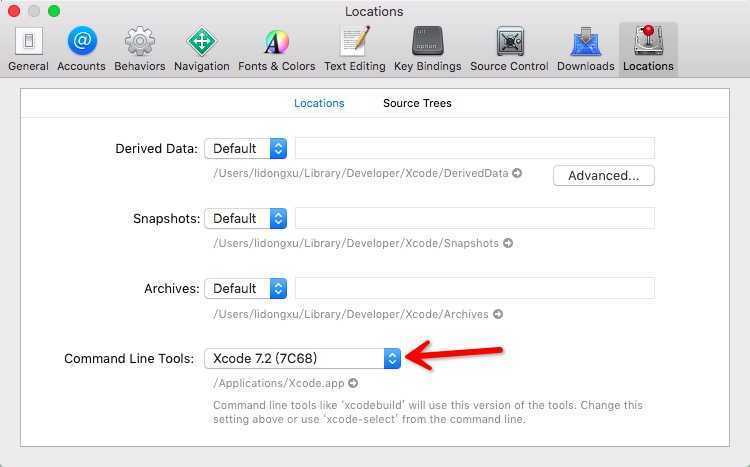Switch to the Locations tab
The width and height of the screenshot is (750, 467).
[x=319, y=103]
